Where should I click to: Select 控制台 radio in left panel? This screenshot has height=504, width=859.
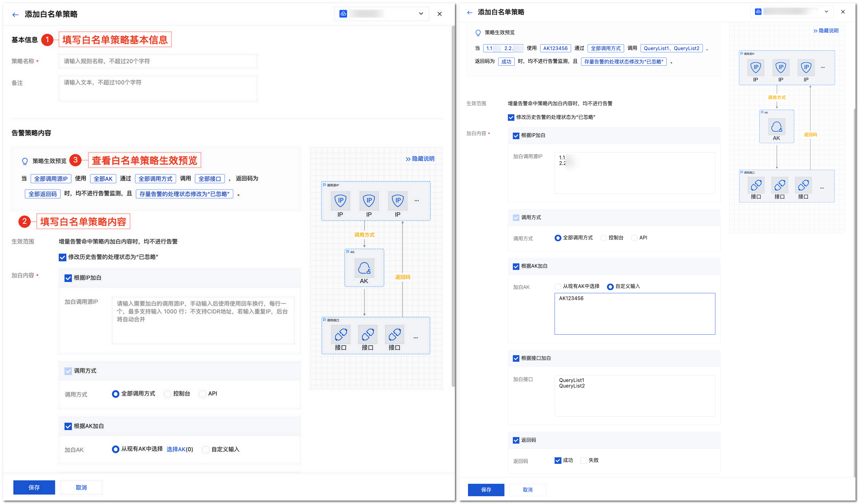(x=167, y=394)
